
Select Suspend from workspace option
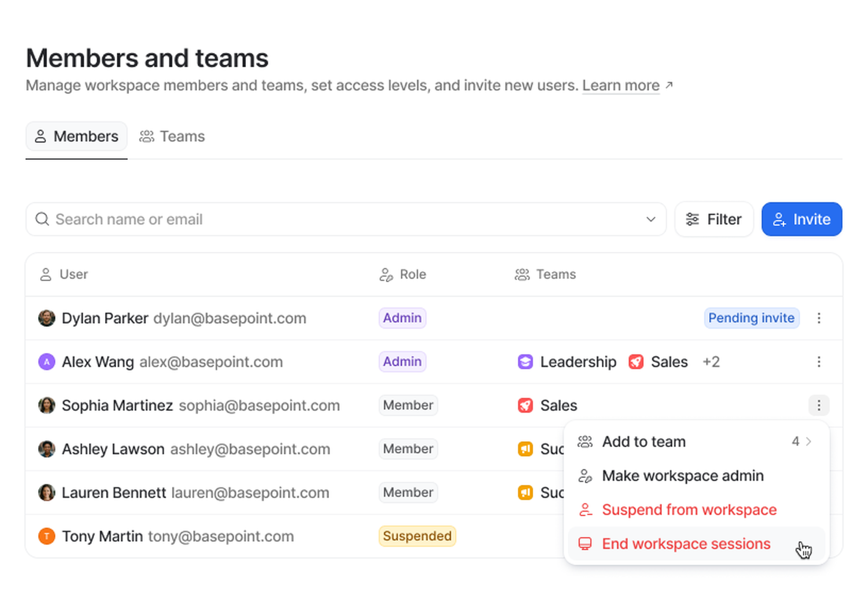(x=689, y=510)
